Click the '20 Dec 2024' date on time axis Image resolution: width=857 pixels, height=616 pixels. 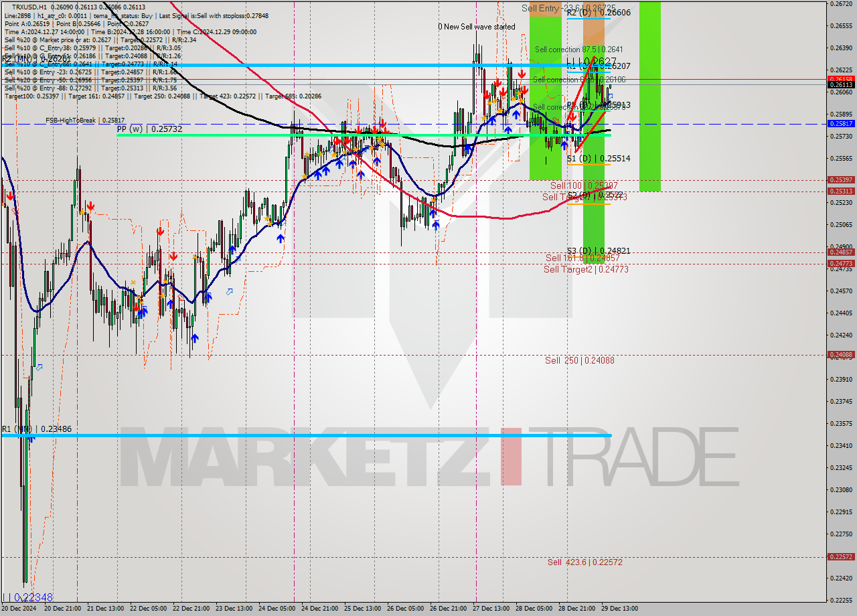coord(19,609)
